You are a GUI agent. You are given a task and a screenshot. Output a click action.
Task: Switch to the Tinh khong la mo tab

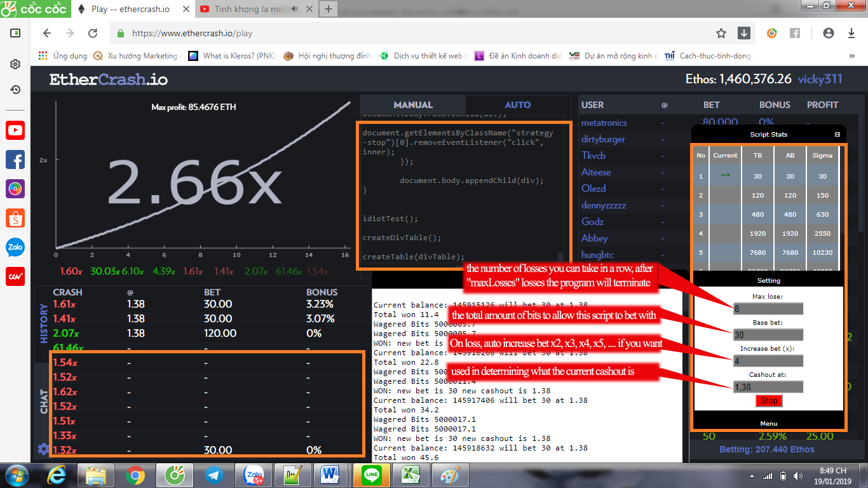pos(257,9)
